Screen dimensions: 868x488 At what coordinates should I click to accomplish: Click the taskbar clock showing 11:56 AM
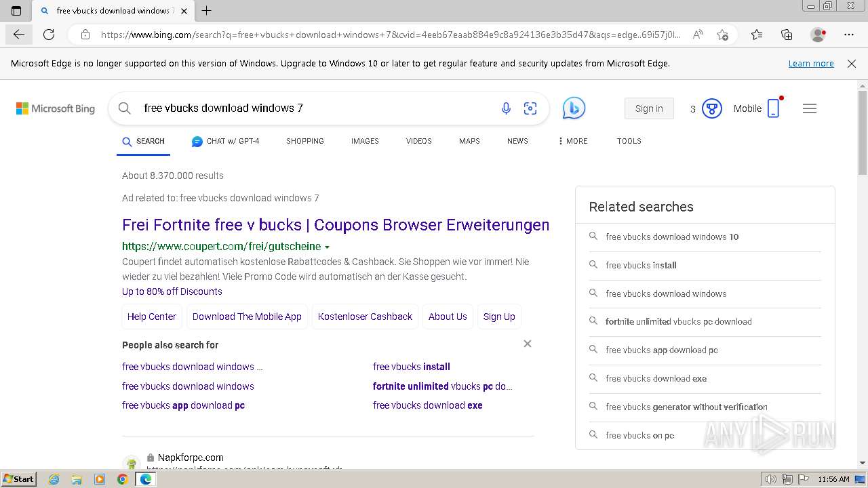pyautogui.click(x=833, y=479)
